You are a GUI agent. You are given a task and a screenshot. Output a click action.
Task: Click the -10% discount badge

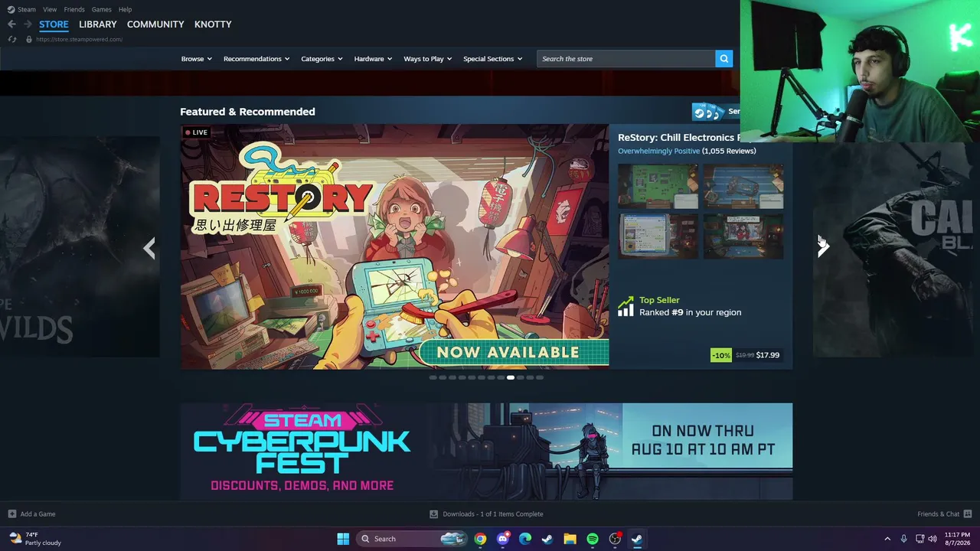point(721,355)
